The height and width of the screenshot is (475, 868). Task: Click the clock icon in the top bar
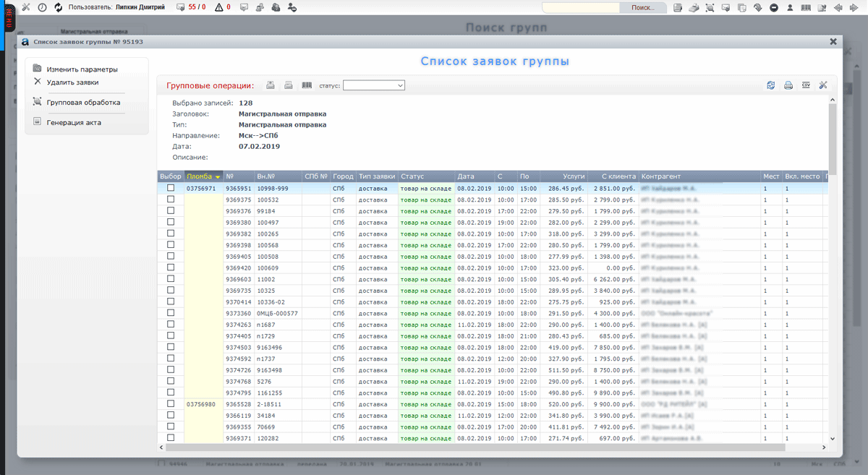42,7
